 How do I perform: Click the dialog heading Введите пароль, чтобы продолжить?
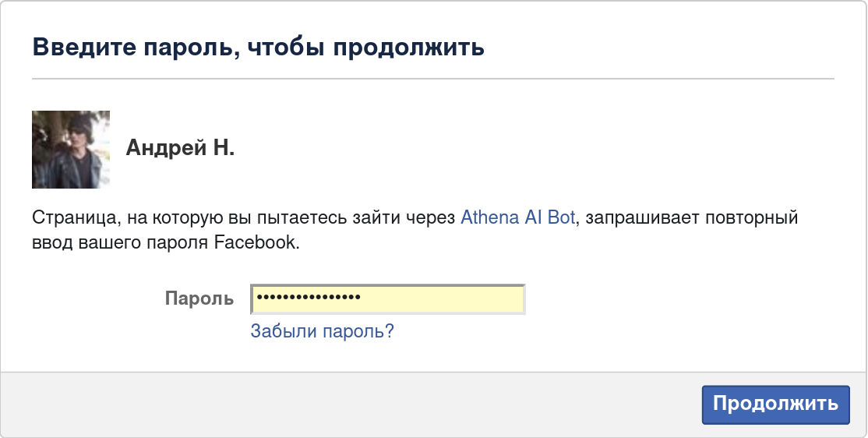(x=259, y=47)
